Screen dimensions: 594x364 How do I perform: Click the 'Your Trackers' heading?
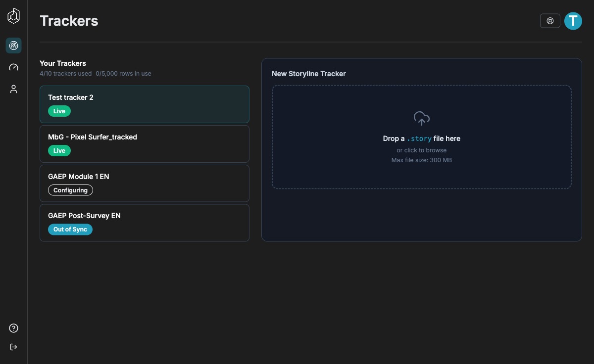pyautogui.click(x=63, y=63)
